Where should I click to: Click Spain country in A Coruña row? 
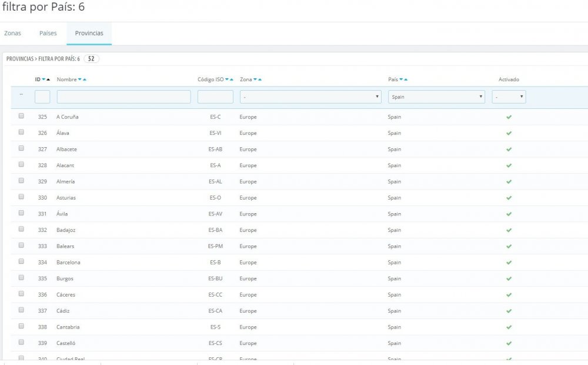point(395,117)
